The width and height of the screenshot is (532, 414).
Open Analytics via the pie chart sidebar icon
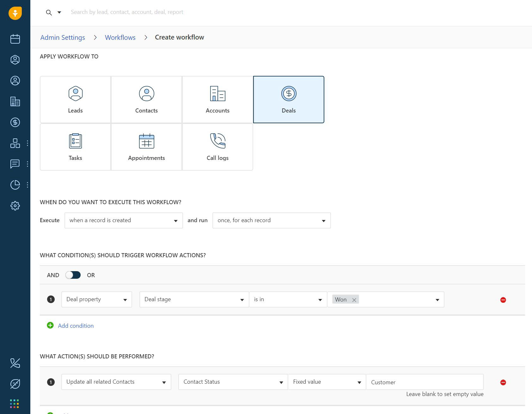[x=15, y=185]
